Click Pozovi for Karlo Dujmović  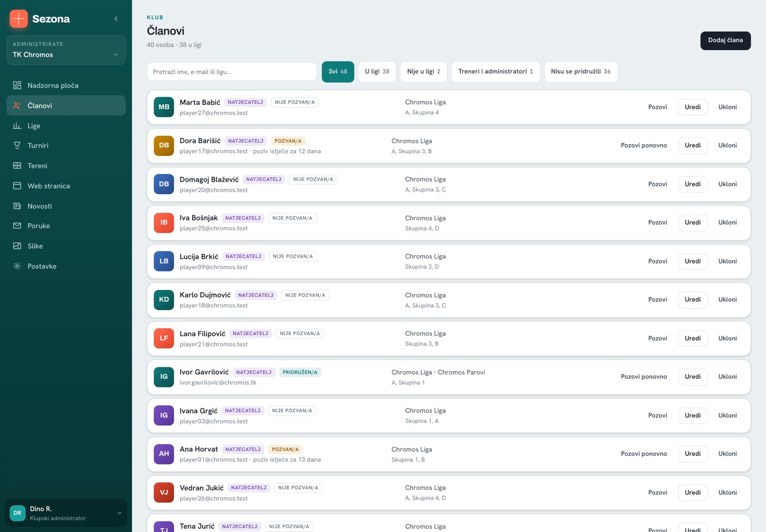657,300
